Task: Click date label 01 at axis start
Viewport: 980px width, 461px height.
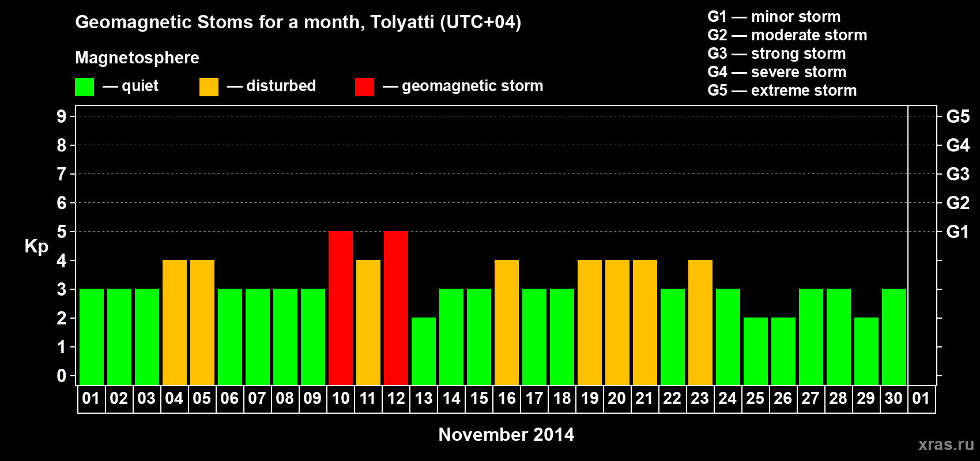Action: coord(91,399)
